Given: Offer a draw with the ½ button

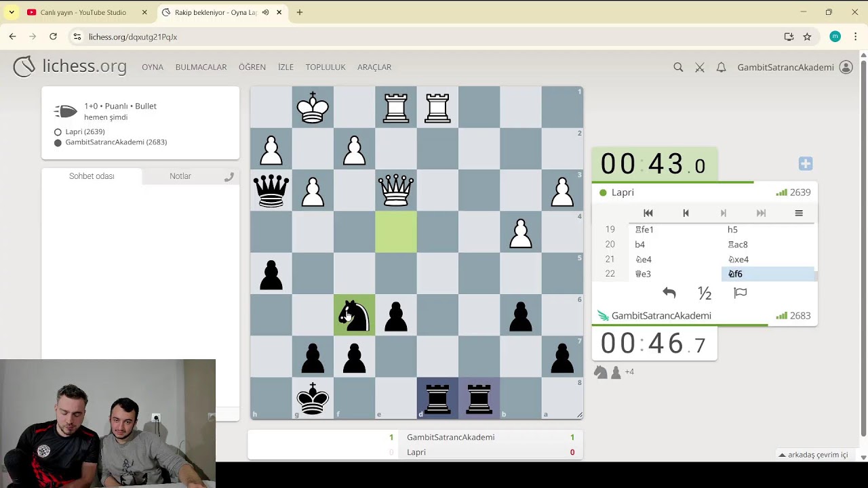Looking at the screenshot, I should coord(705,293).
